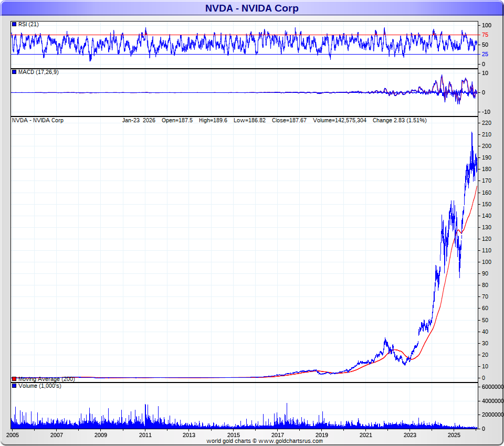Click the blue Volume (1,000's) legend square

14,386
